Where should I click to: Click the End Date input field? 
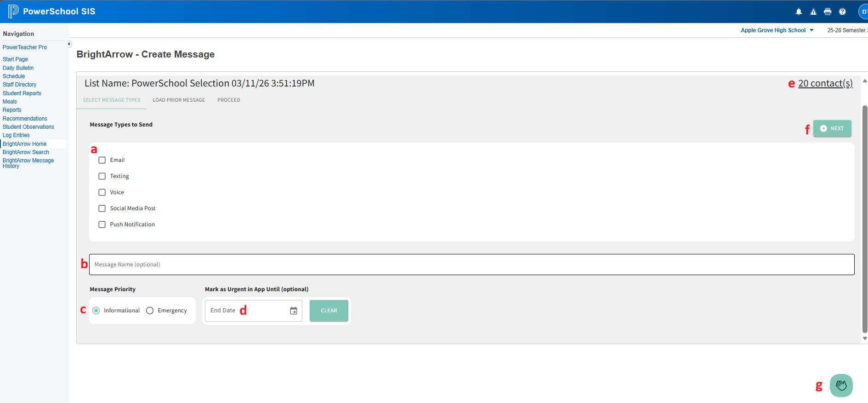pyautogui.click(x=253, y=311)
